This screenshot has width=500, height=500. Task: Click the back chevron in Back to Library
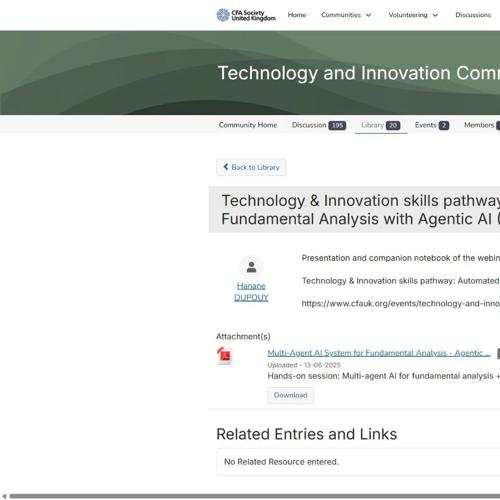[226, 167]
